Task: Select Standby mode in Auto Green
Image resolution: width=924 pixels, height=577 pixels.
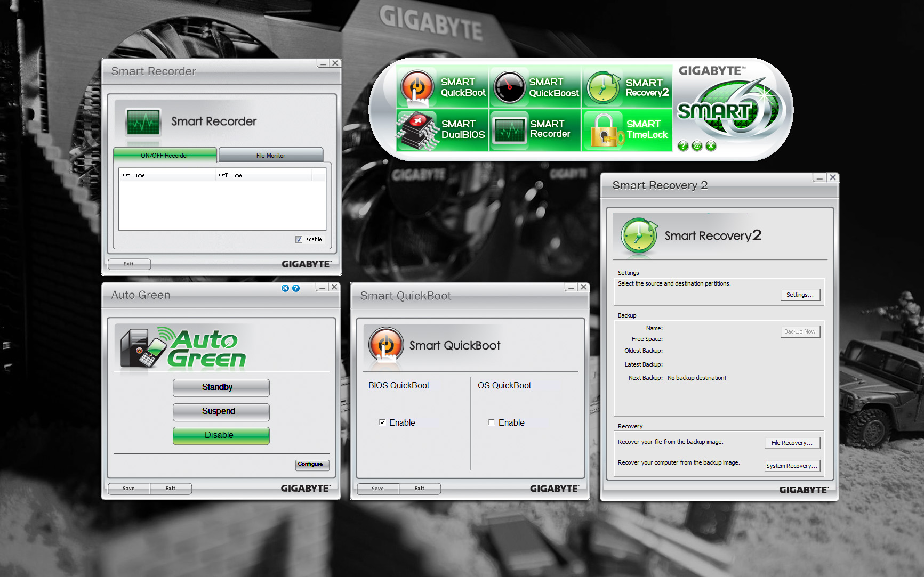Action: (221, 387)
